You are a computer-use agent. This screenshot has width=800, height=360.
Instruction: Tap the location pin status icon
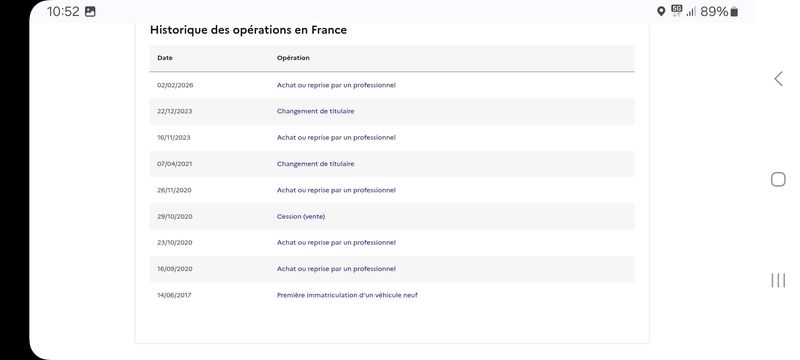tap(661, 12)
